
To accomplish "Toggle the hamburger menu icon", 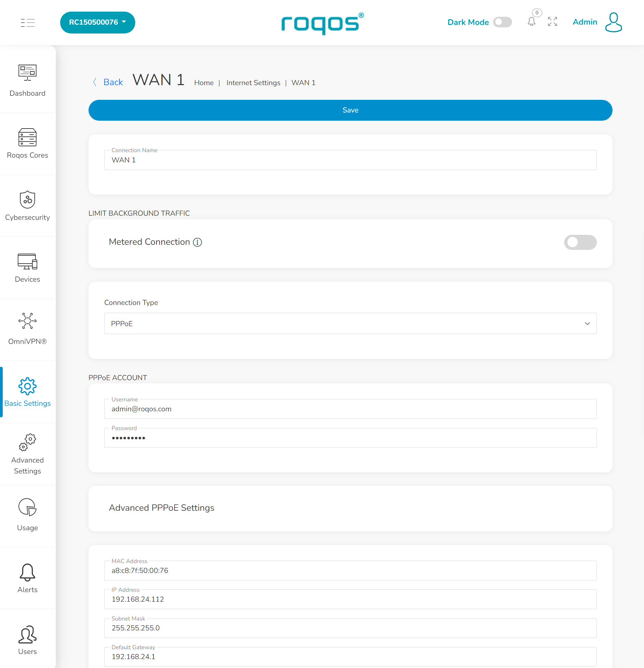I will click(28, 23).
